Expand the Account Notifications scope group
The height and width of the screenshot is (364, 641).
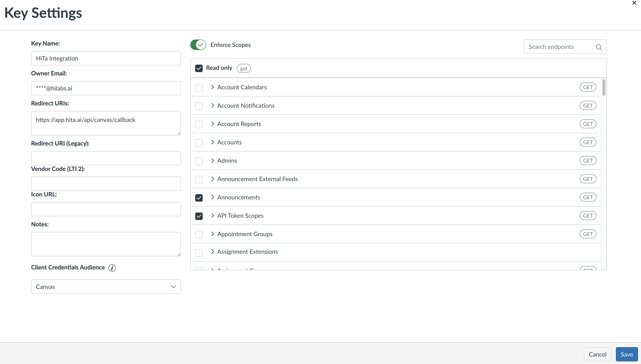click(213, 105)
